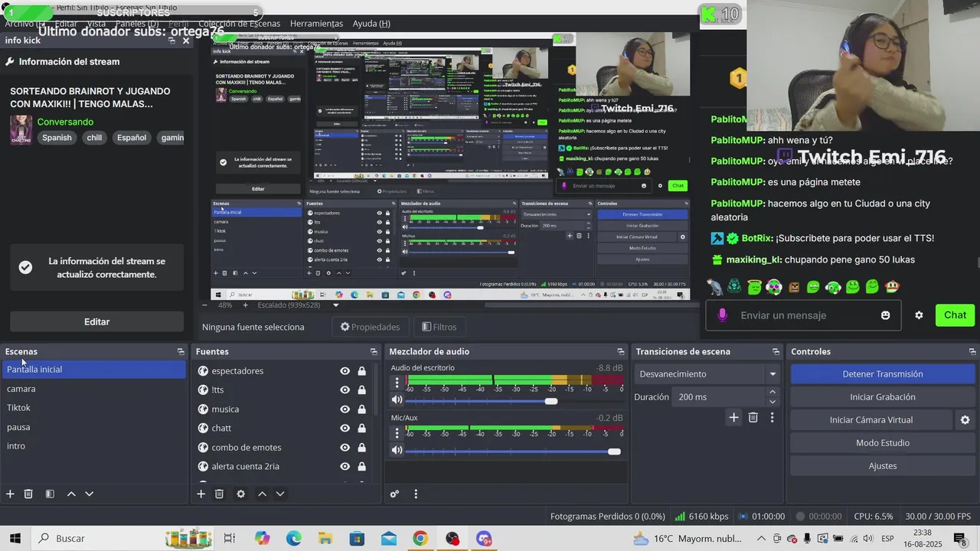Open Colección de Escenas menu

click(x=240, y=24)
